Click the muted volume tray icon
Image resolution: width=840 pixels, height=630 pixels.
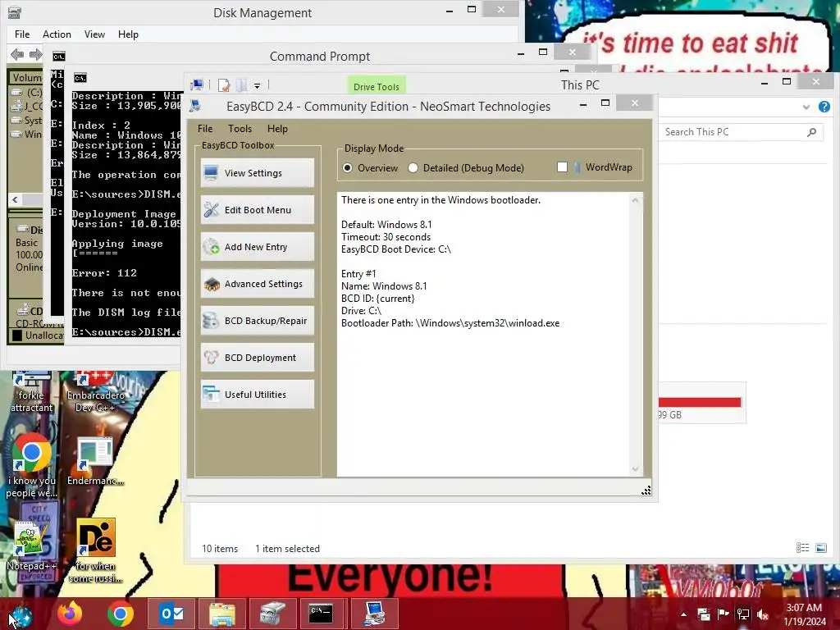(763, 614)
